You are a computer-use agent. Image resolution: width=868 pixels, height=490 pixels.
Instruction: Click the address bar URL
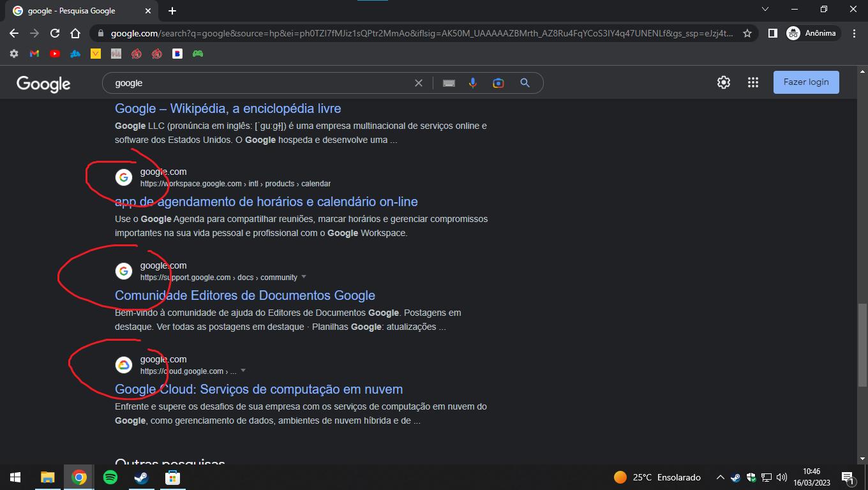tap(422, 33)
